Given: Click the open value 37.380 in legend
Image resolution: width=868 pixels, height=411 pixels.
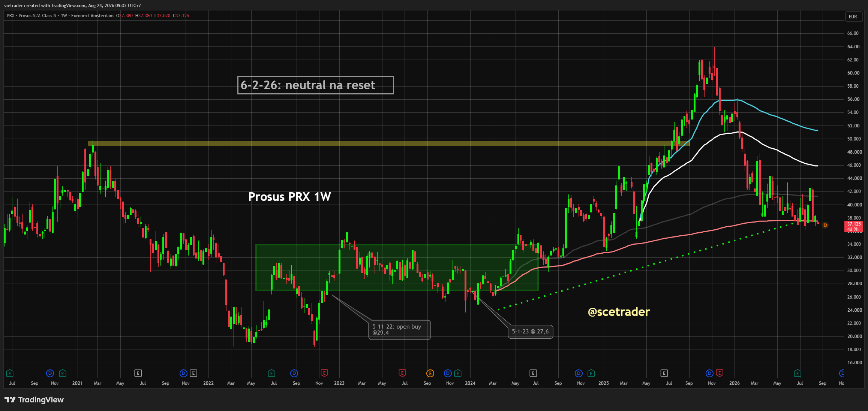Looking at the screenshot, I should click(x=125, y=16).
